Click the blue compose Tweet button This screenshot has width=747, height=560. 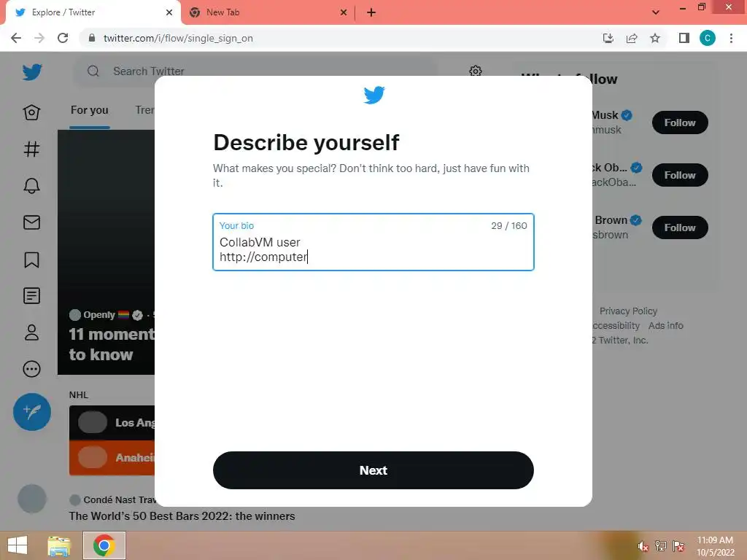coord(32,412)
